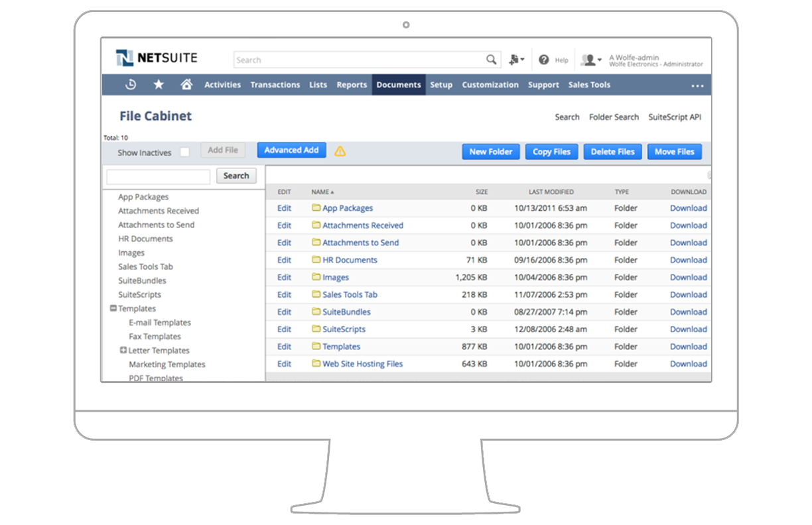Click the Advanced Add button
The height and width of the screenshot is (525, 812).
(x=291, y=150)
